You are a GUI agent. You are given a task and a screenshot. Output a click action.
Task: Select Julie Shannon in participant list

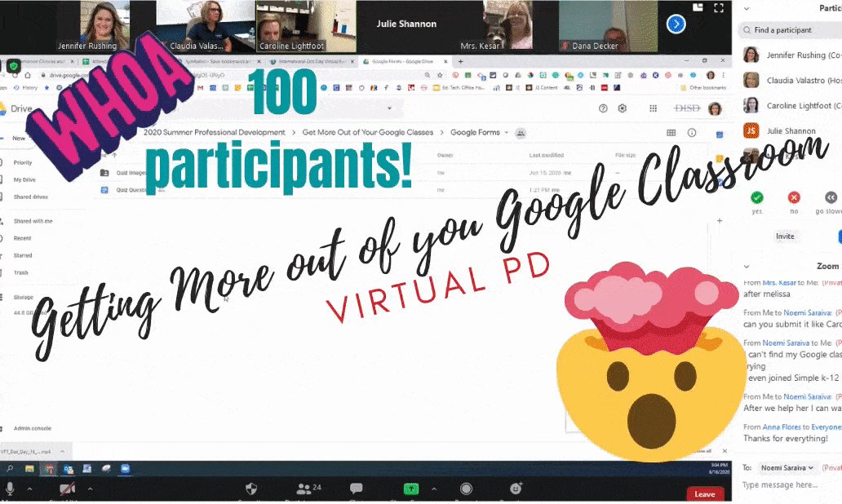pyautogui.click(x=791, y=130)
